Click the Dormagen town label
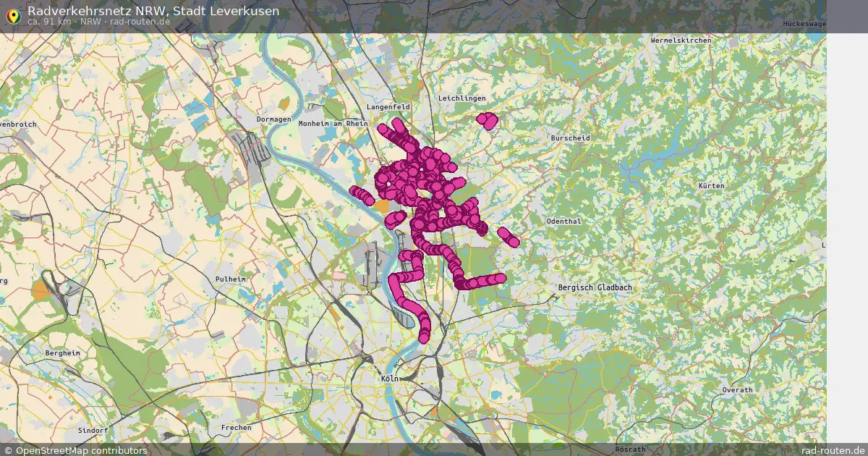868x456 pixels. 273,119
